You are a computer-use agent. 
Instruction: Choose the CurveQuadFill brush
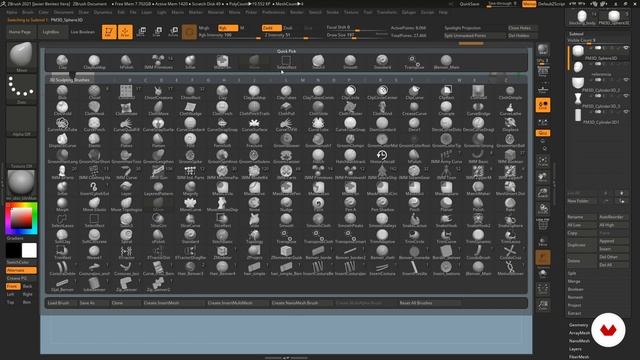point(126,124)
